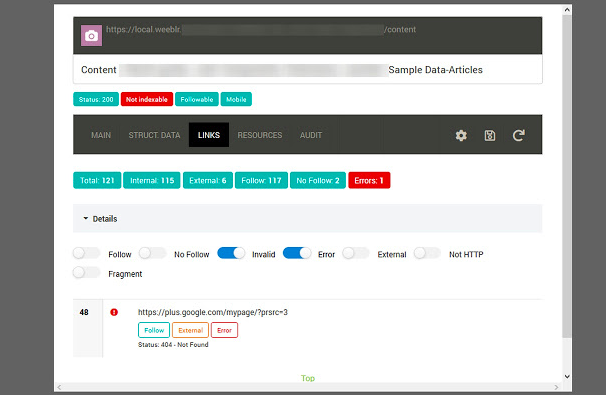Switch to the AUDIT tab
The width and height of the screenshot is (606, 395).
tap(311, 135)
